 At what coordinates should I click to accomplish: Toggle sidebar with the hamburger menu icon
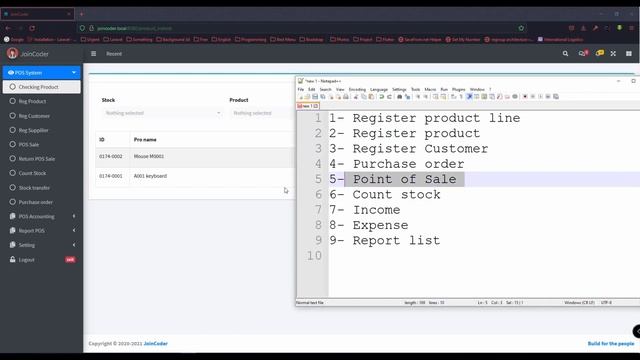click(x=93, y=53)
